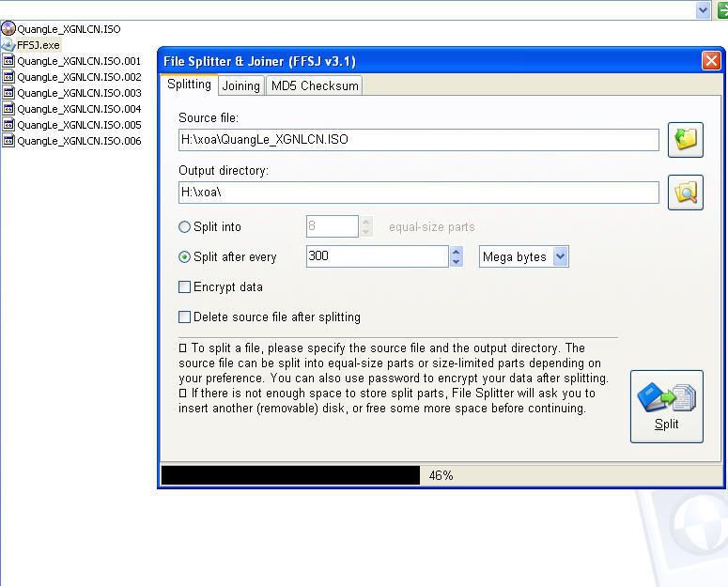Click the Split button with book icon

coord(666,407)
